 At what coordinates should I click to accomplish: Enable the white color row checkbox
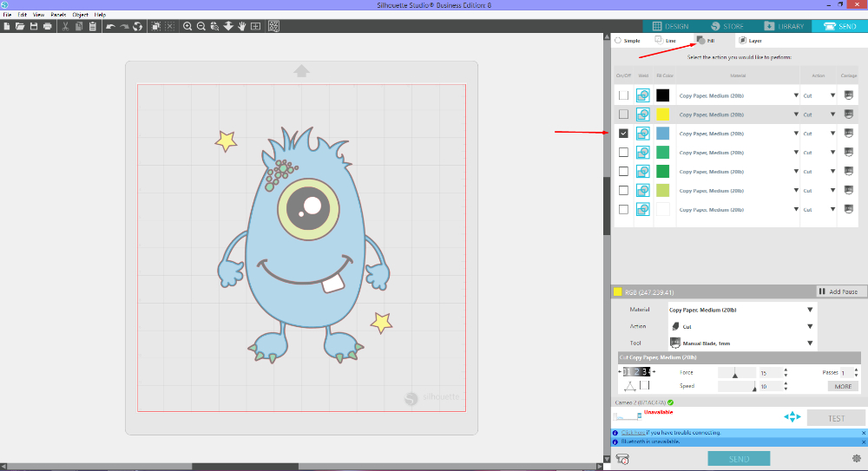pos(623,210)
